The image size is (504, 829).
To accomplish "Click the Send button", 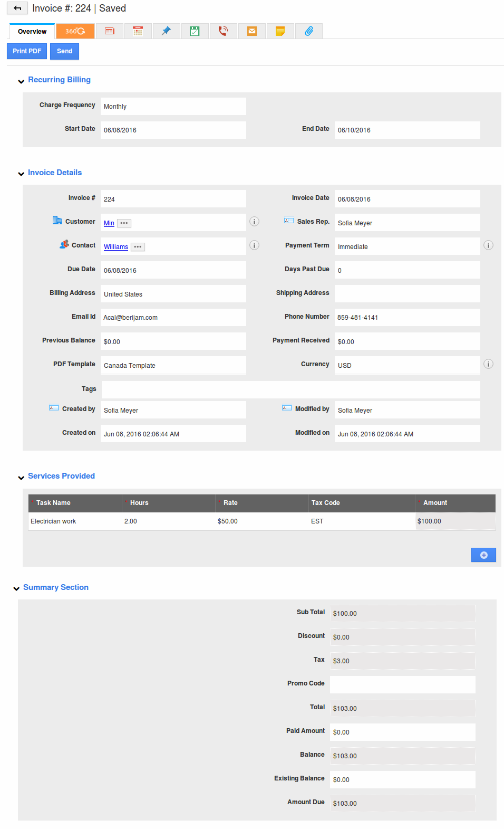I will 65,51.
